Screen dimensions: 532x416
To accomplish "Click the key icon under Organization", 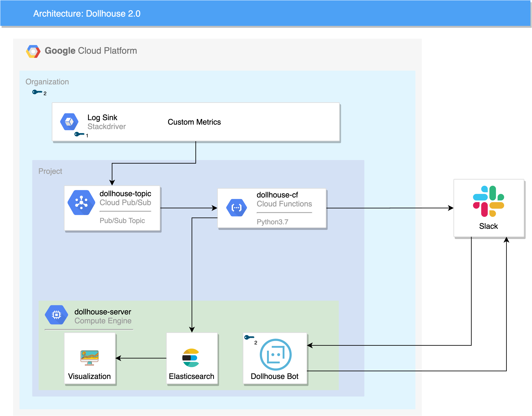I will click(37, 92).
